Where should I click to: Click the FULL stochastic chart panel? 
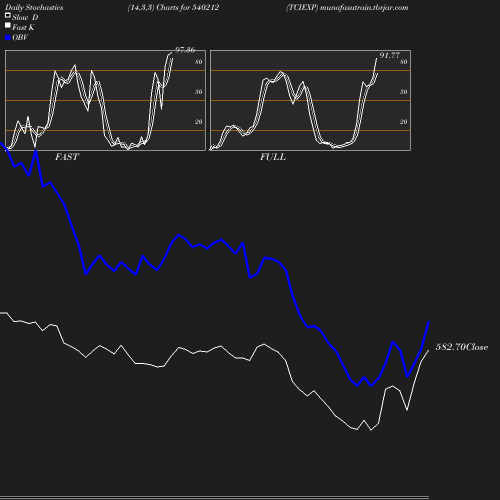pos(310,100)
